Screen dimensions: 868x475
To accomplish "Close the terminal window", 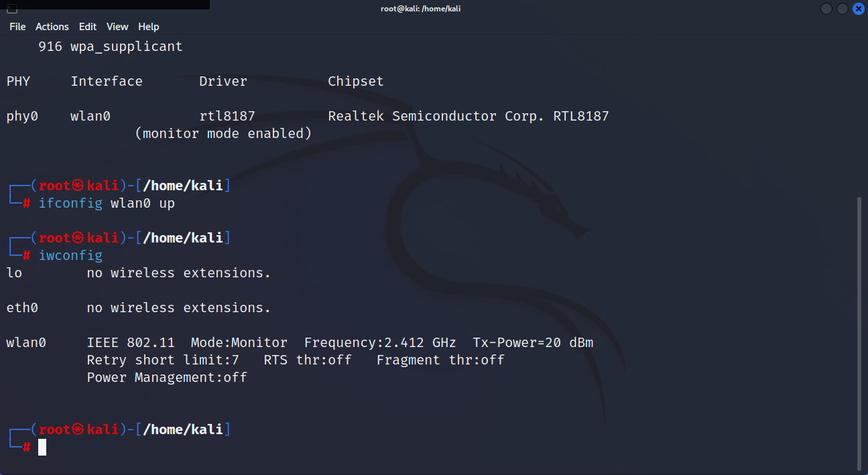I will (858, 9).
